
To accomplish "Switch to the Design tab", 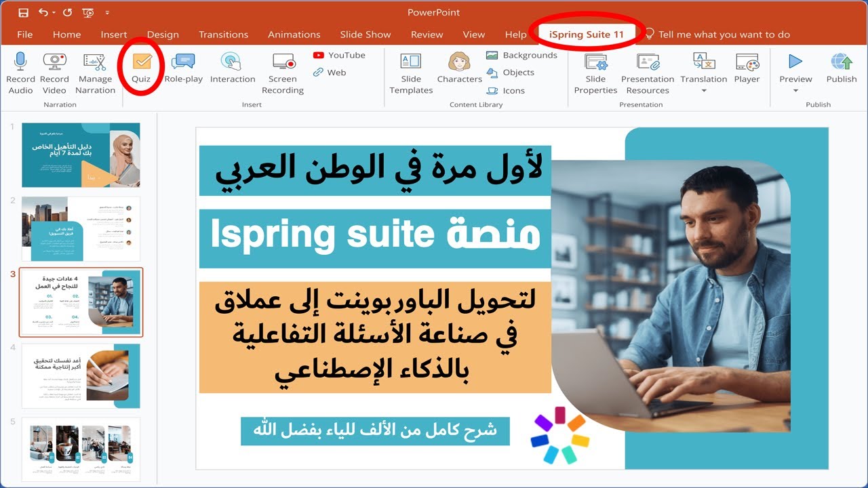I will coord(163,35).
